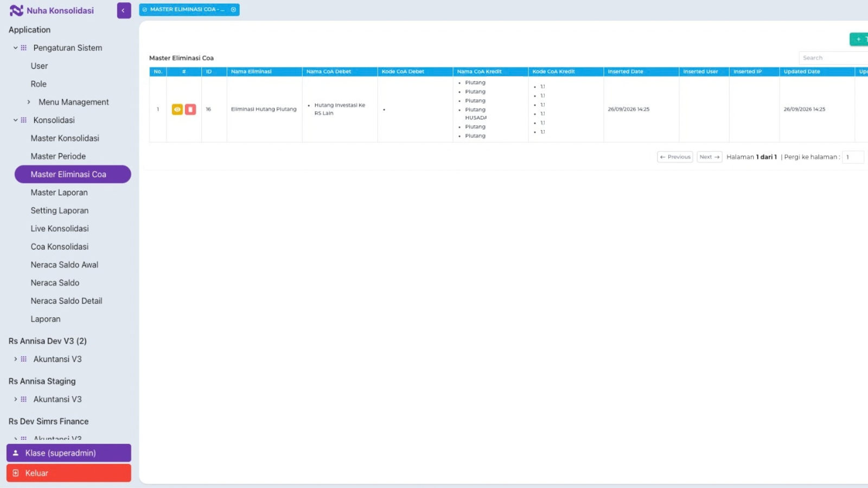Collapse the sidebar with the purple arrow button
Image resolution: width=868 pixels, height=488 pixels.
tap(124, 10)
